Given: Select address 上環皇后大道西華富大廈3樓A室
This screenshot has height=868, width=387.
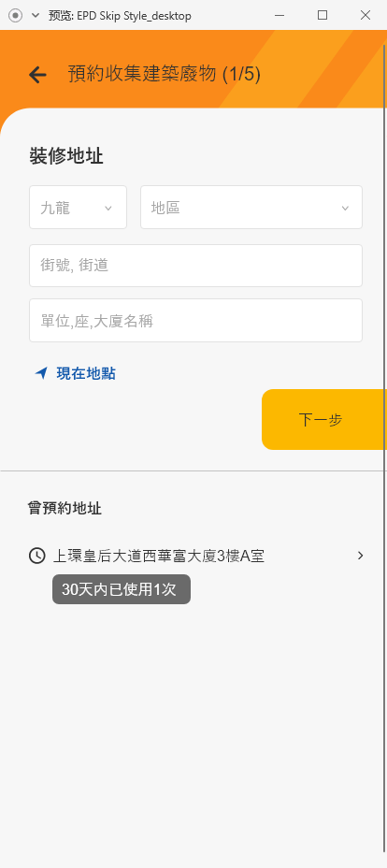Looking at the screenshot, I should click(159, 556).
